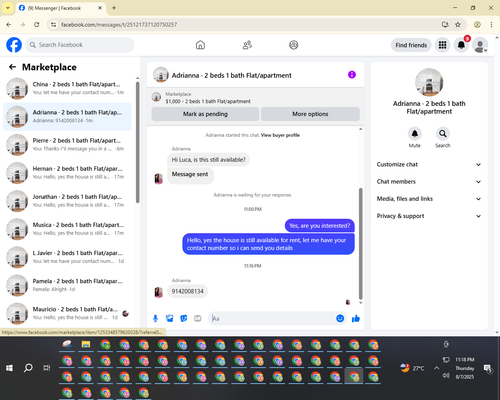The image size is (500, 400).
Task: Open Hernan conversation
Action: point(67,173)
